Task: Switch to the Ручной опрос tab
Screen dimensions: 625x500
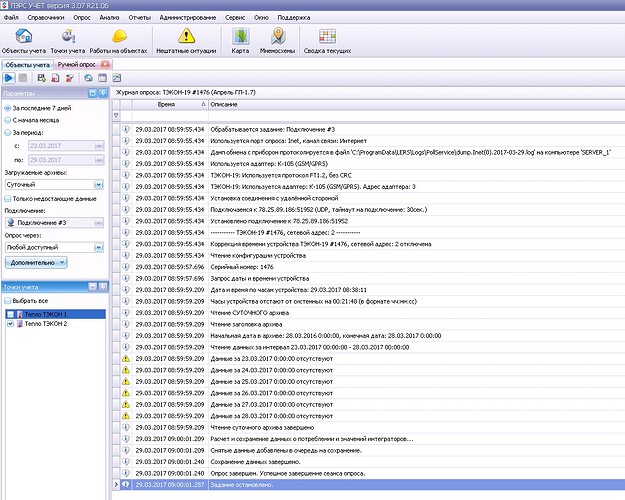Action: tap(77, 65)
